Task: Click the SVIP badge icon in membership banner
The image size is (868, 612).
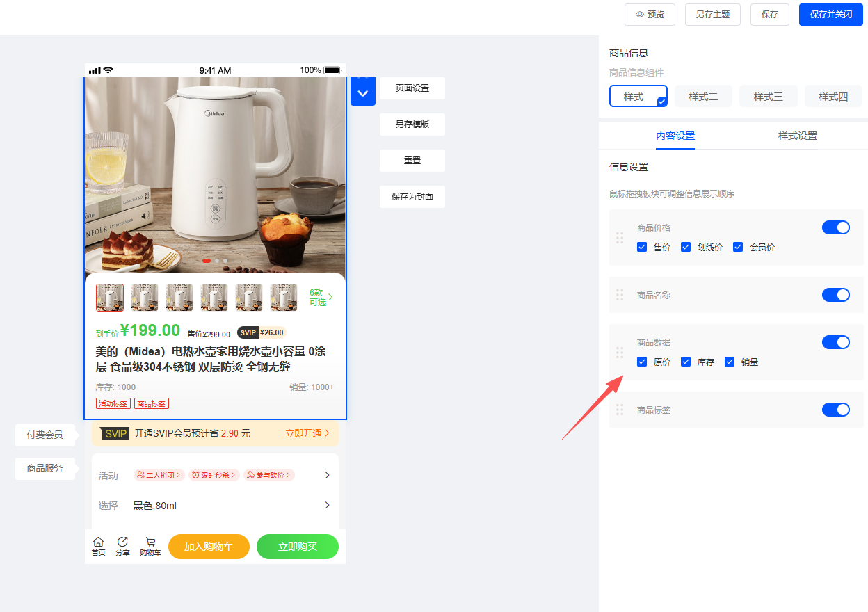Action: pos(115,433)
